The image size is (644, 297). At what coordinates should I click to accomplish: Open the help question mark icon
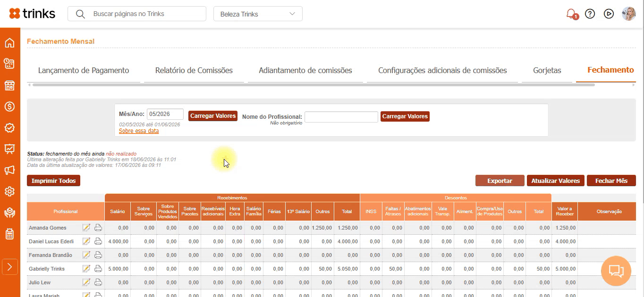tap(590, 14)
